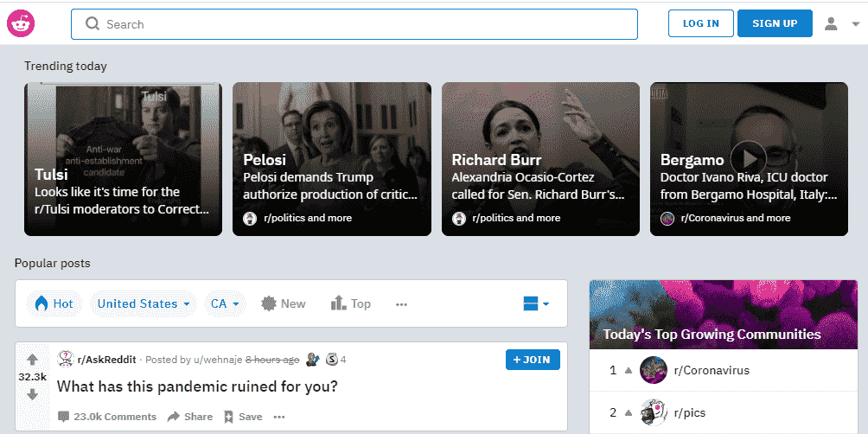Screen dimensions: 868x434
Task: Click the Today's Top Growing Communities banner
Action: coord(724,315)
